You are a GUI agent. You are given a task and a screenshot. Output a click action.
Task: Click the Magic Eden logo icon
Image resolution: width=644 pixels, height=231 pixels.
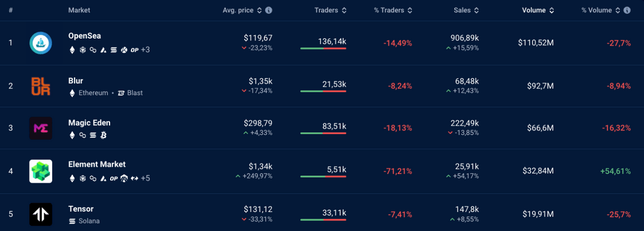(x=41, y=129)
